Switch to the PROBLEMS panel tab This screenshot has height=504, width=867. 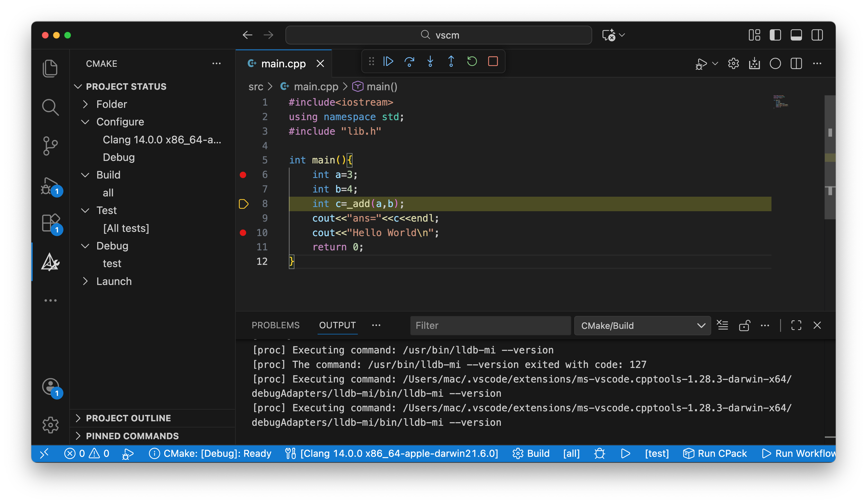(x=275, y=325)
